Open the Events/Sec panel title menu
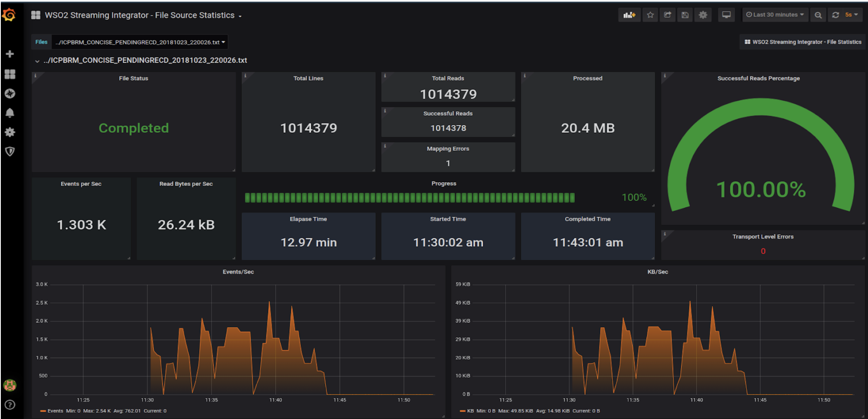This screenshot has height=419, width=868. [x=238, y=272]
